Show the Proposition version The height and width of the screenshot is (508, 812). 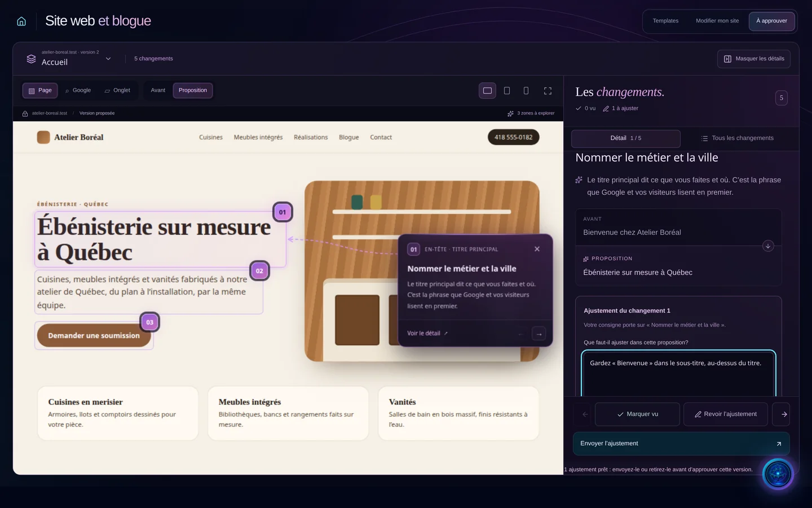pos(193,90)
